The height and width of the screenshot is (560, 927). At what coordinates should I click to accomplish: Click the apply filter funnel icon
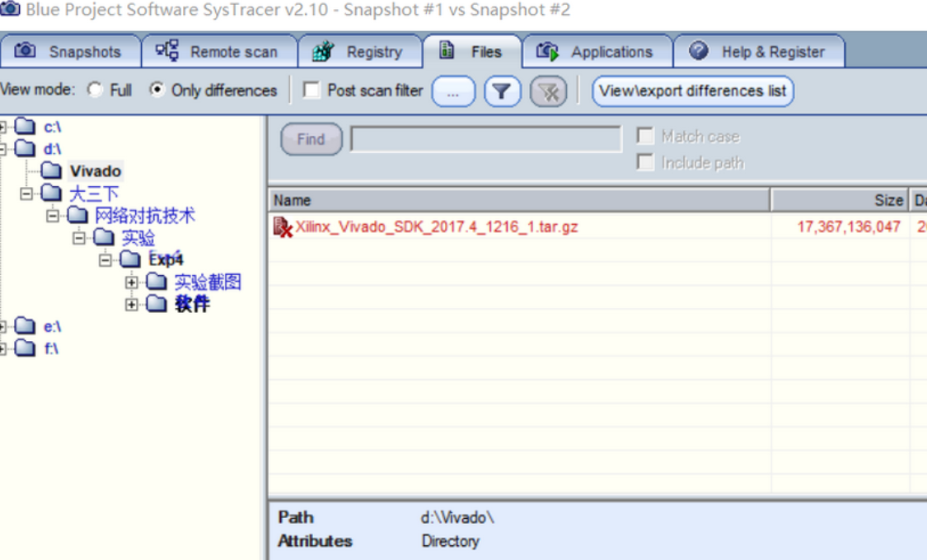click(x=502, y=91)
